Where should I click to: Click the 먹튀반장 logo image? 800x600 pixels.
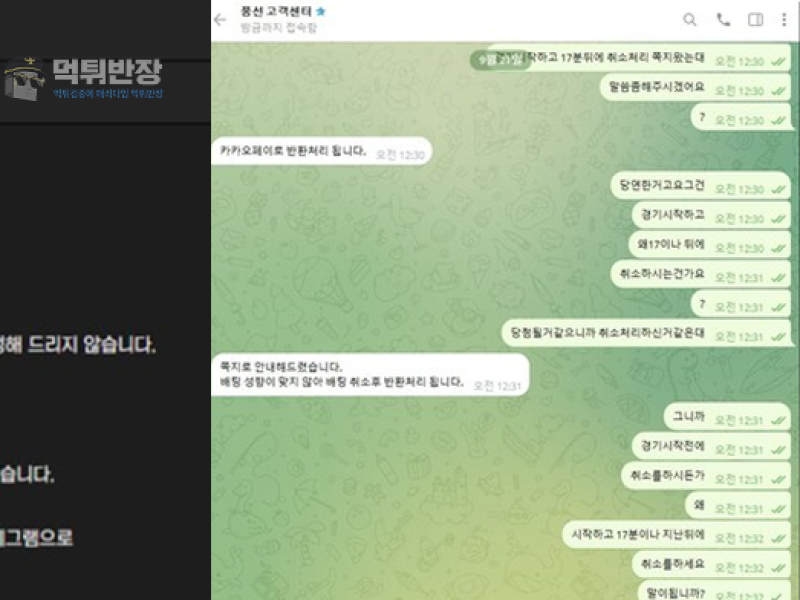pyautogui.click(x=24, y=79)
